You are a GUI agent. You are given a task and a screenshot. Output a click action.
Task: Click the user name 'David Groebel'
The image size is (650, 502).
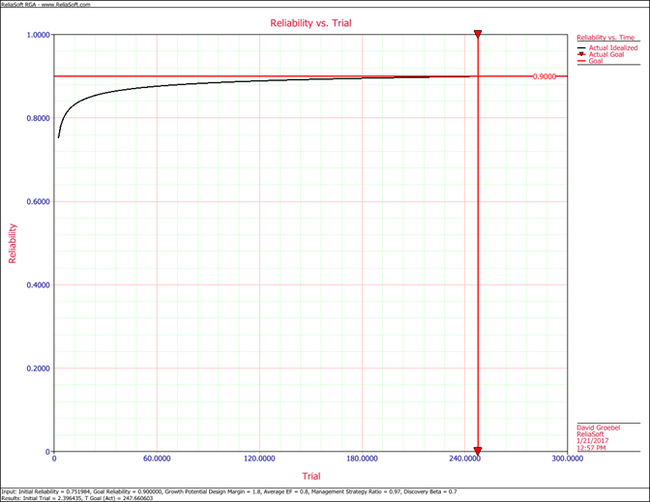[598, 428]
